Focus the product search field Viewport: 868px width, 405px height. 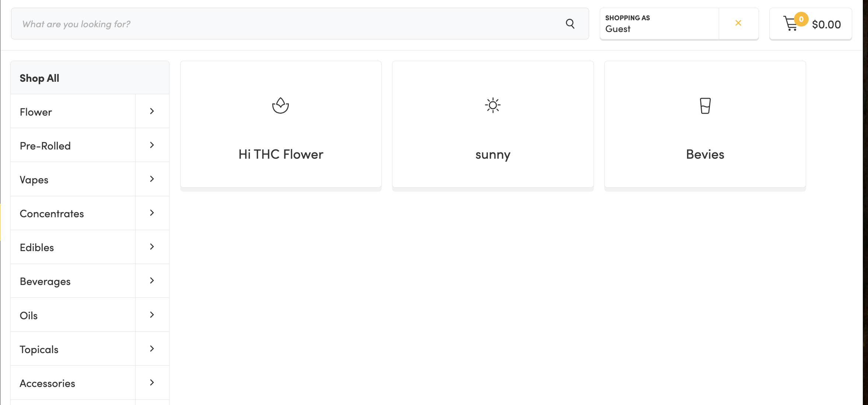(x=287, y=24)
